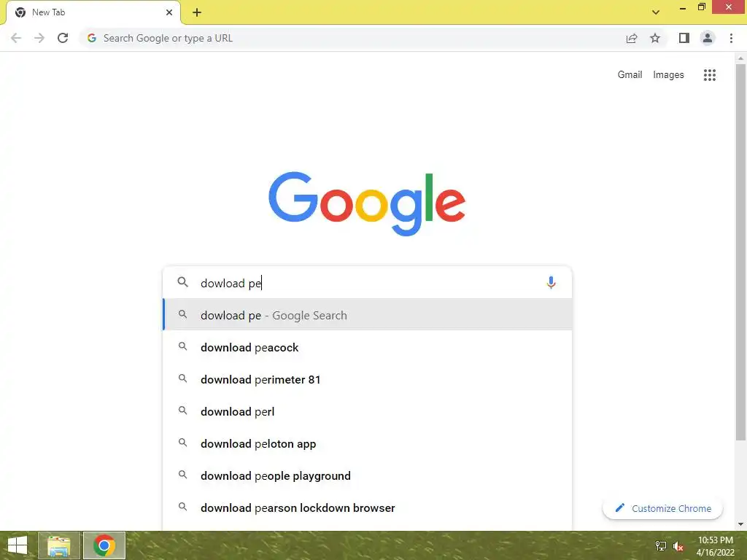Click the Google logo
The width and height of the screenshot is (747, 560).
pos(367,204)
